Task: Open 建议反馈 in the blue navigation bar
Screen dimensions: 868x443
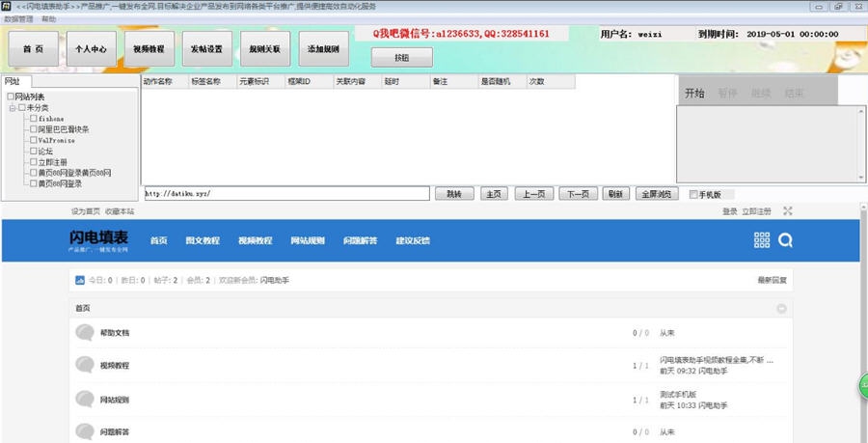Action: pos(413,240)
